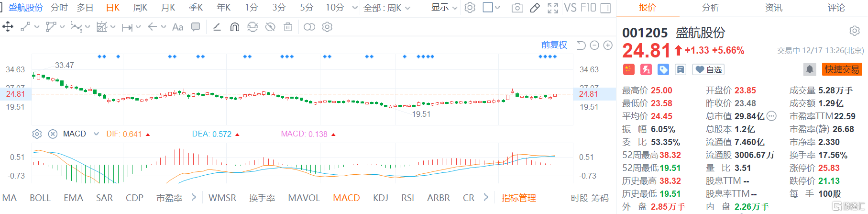Expand the MACD indicator dropdown arrow
868x214 pixels.
[96, 134]
